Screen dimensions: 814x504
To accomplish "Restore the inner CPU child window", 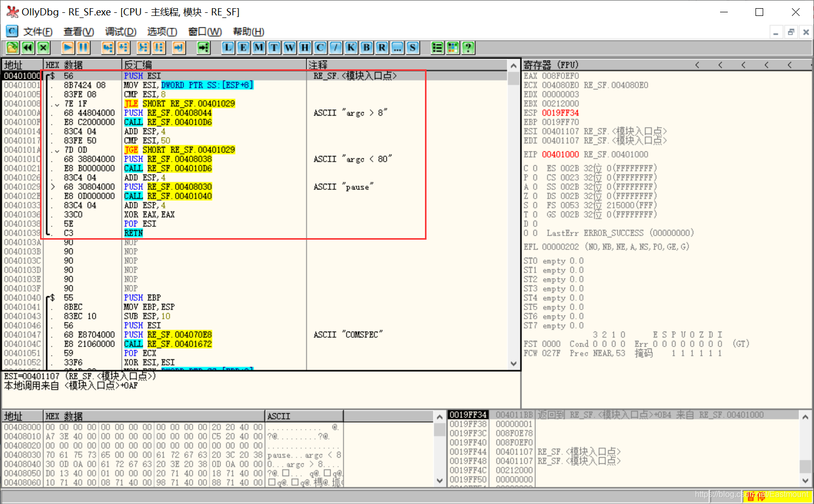I will (791, 32).
